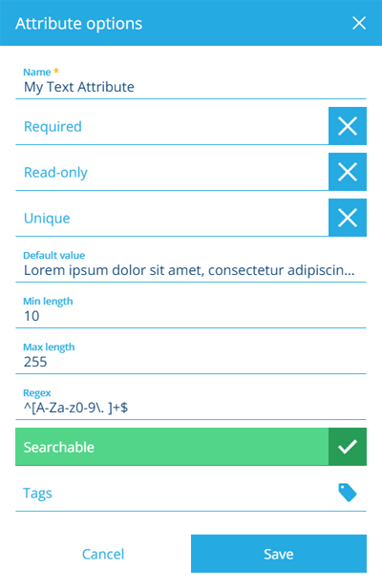The width and height of the screenshot is (382, 588).
Task: Select the 'Attribute options' header title
Action: point(79,24)
